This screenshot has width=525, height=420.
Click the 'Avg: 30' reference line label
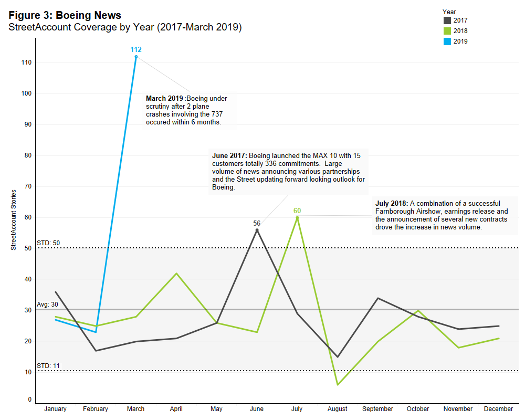pos(47,304)
